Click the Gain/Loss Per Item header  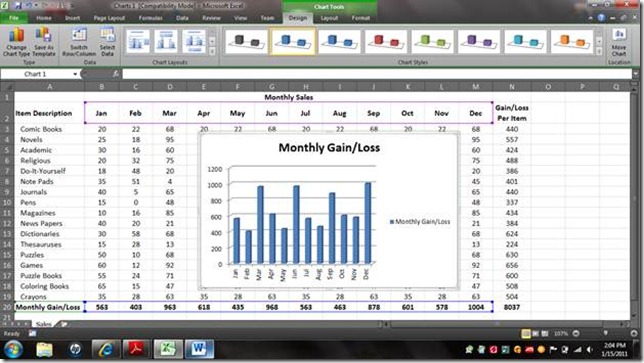coord(512,113)
